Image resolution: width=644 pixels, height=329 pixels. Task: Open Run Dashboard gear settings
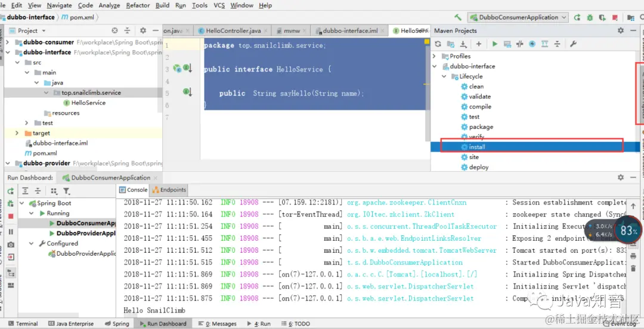coord(621,178)
